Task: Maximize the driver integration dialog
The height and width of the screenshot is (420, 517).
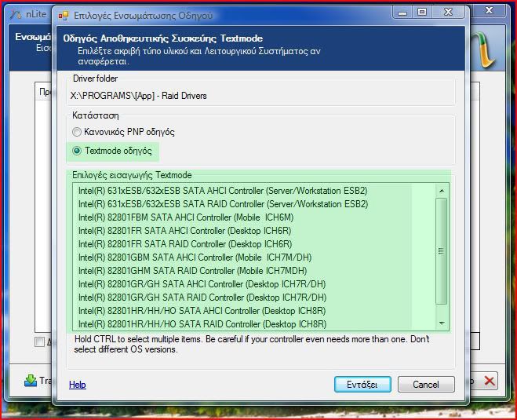Action: (x=423, y=12)
